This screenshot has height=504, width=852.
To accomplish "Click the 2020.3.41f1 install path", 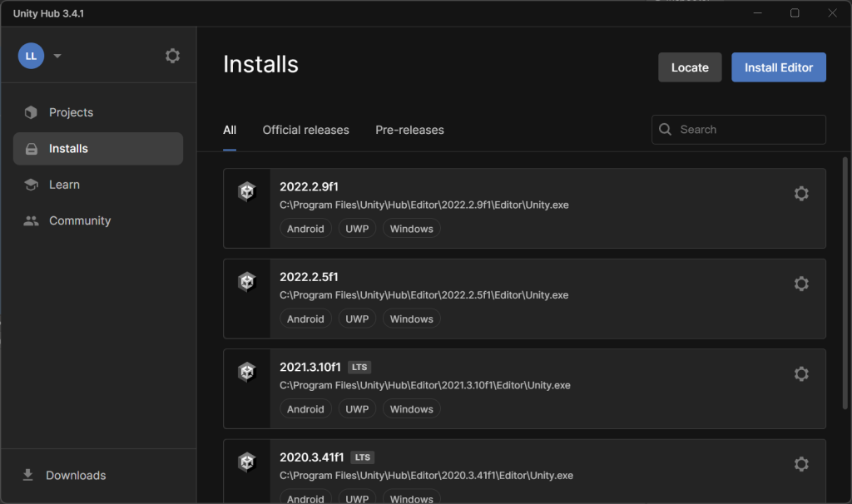I will tap(427, 476).
